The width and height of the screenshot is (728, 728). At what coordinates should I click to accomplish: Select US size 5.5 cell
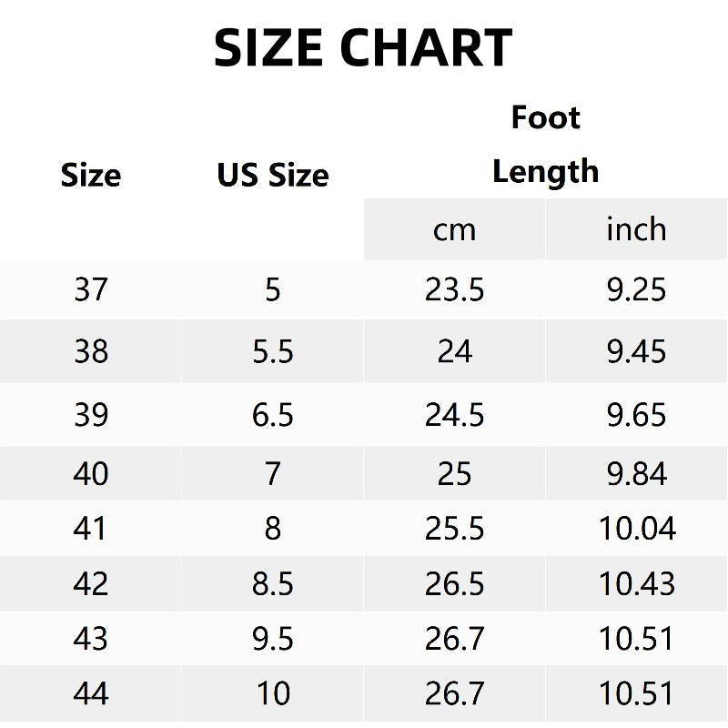point(273,351)
